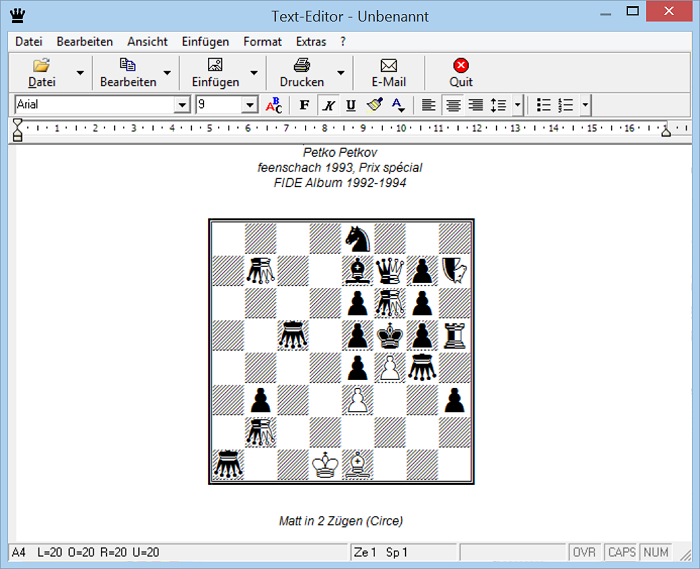Screen dimensions: 700x569
Task: Click the CAPS status bar indicator
Action: [x=622, y=552]
